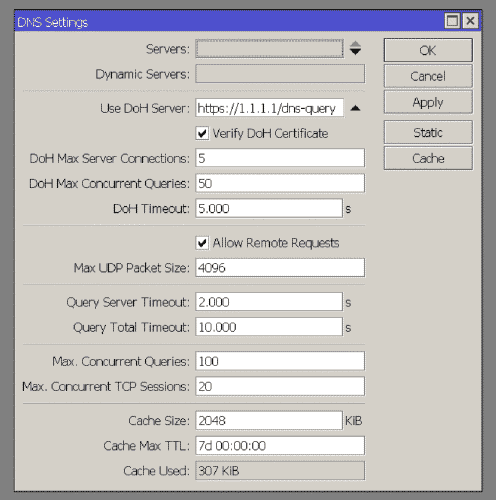
Task: Focus DoH Max Server Connections field
Action: (x=280, y=158)
